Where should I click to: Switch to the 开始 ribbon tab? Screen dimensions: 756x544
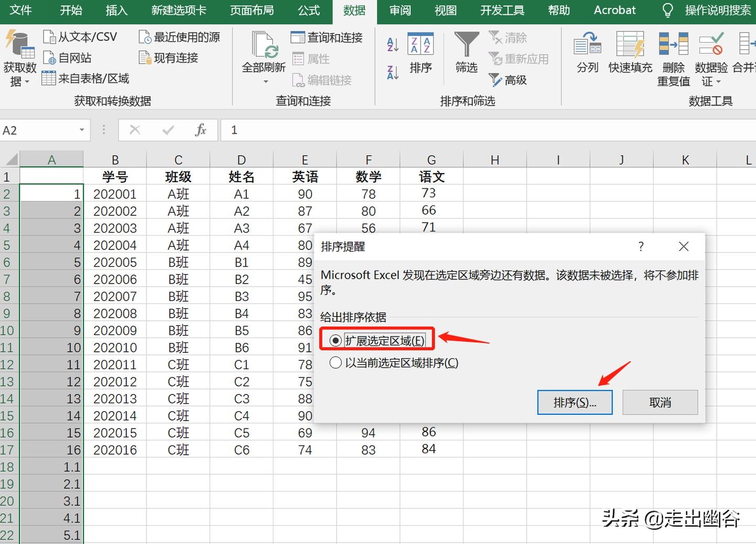coord(71,11)
